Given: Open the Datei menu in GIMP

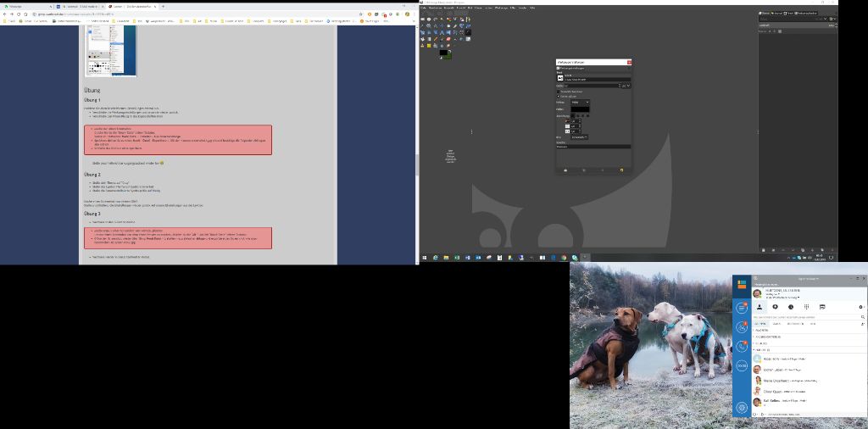Looking at the screenshot, I should tap(424, 8).
